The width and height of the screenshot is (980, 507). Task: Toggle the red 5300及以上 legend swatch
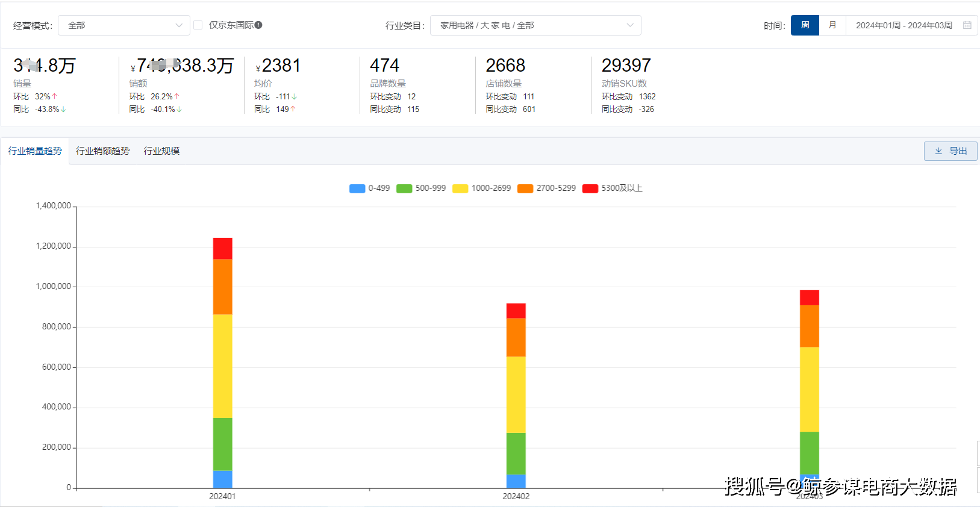pos(590,188)
